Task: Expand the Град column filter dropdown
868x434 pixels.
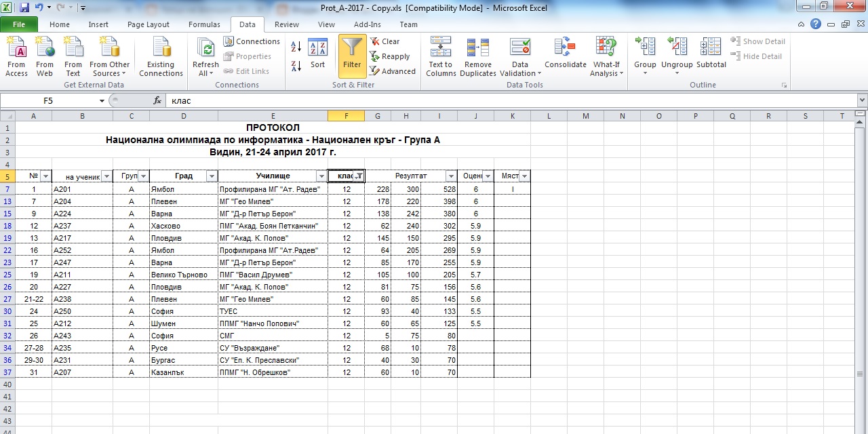Action: click(212, 176)
